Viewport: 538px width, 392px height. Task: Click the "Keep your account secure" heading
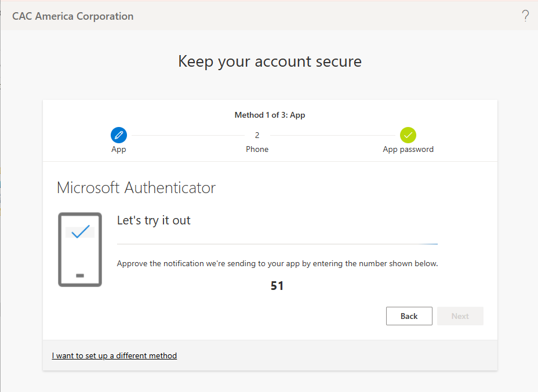(270, 61)
